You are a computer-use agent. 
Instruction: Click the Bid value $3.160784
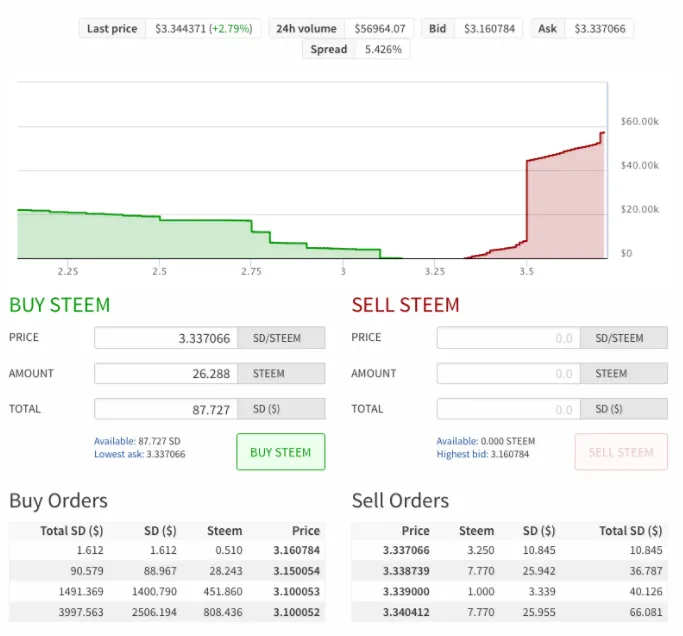[489, 29]
